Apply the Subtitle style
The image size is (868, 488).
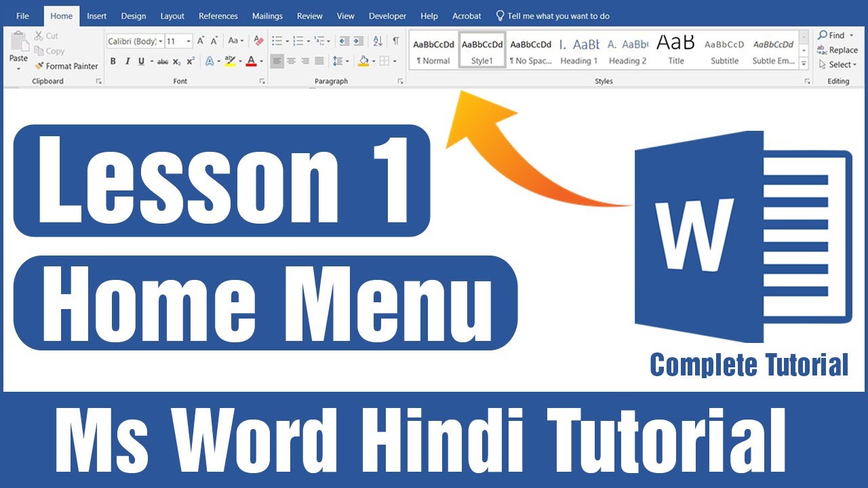coord(724,50)
